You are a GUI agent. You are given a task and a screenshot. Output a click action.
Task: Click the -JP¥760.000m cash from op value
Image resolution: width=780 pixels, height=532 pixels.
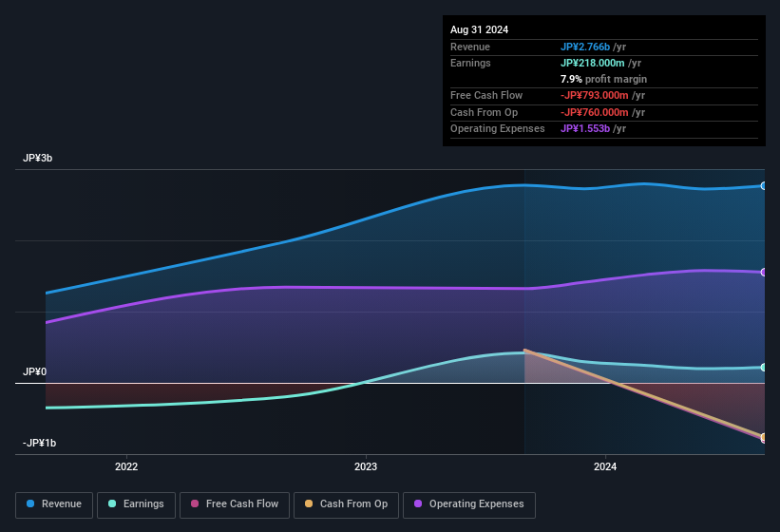pos(595,112)
